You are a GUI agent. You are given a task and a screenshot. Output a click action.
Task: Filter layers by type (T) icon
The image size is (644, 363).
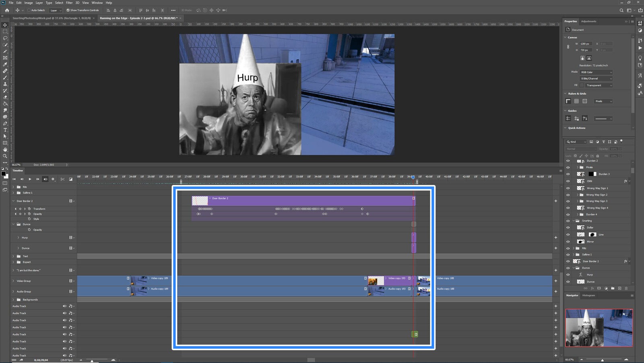click(x=603, y=142)
